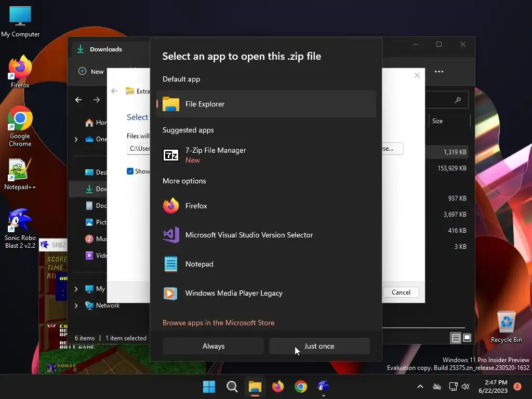Choose 7-Zip File Manager from suggested apps
This screenshot has width=532, height=399.
[266, 155]
